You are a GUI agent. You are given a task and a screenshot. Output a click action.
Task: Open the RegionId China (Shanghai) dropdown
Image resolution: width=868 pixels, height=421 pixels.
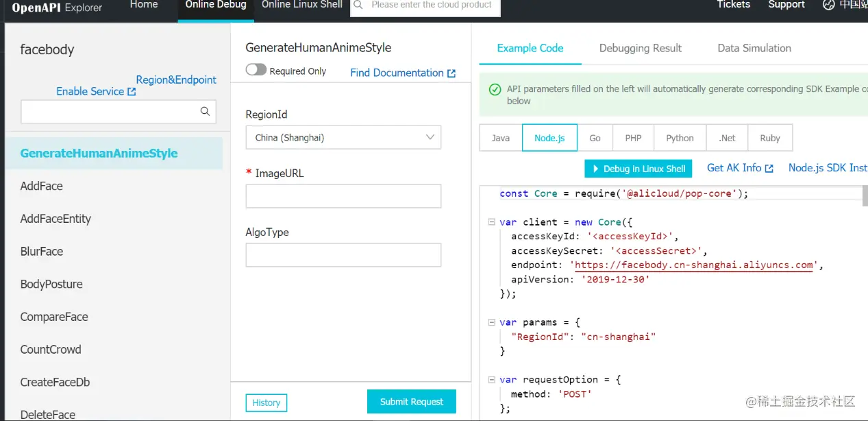[343, 137]
